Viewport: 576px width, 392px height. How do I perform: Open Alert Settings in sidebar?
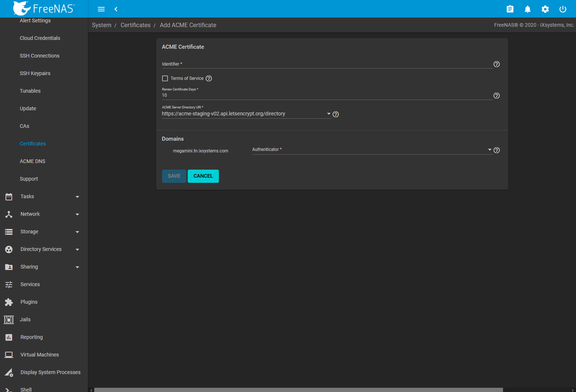click(x=35, y=21)
